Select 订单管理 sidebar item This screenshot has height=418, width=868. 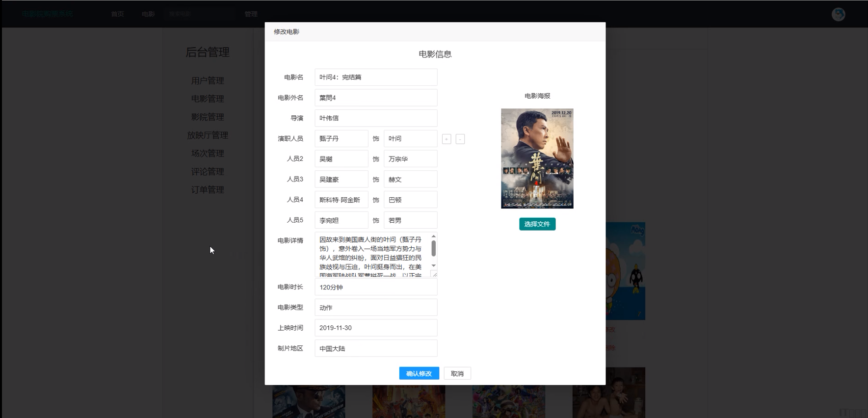click(x=208, y=189)
